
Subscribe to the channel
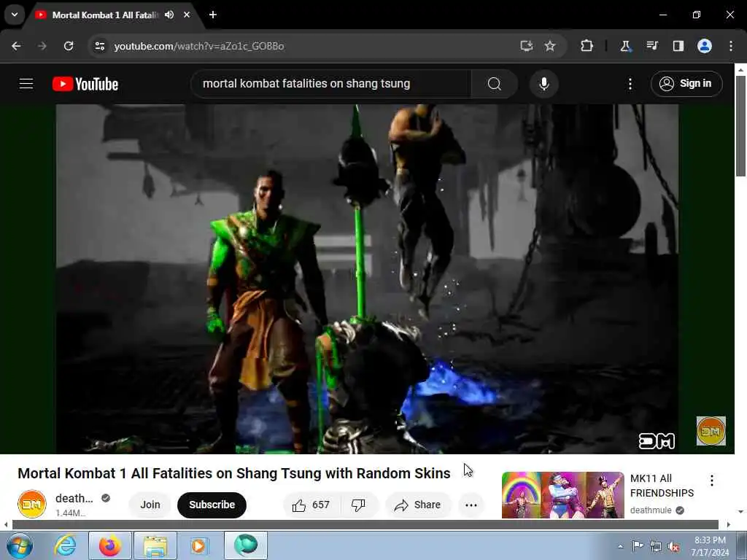pos(212,505)
